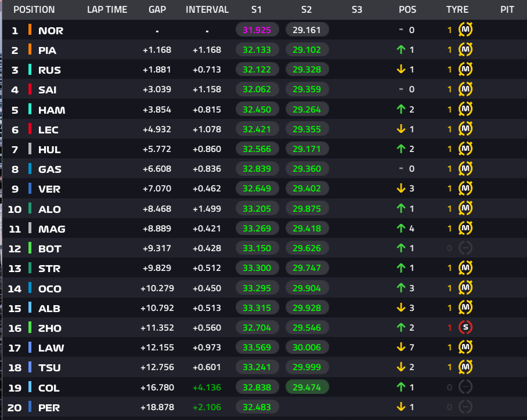
Task: Click BOT's greyed-out tyre icon
Action: coord(465,248)
